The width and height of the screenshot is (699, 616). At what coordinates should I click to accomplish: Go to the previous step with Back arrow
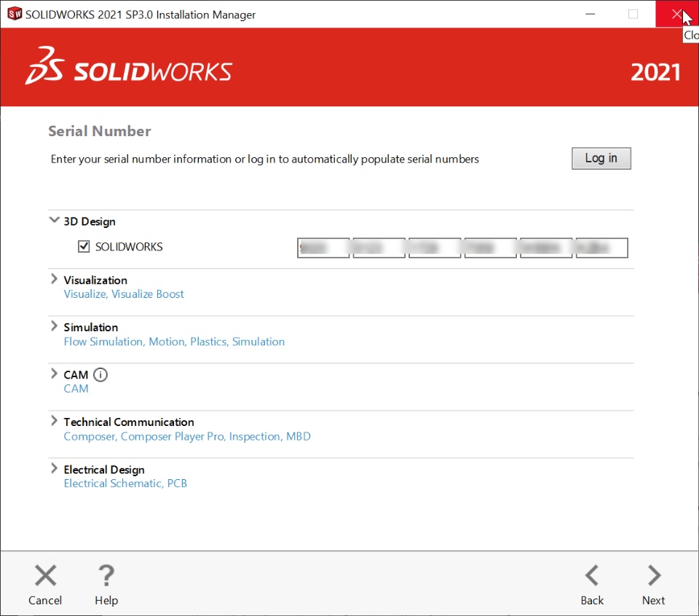point(591,575)
